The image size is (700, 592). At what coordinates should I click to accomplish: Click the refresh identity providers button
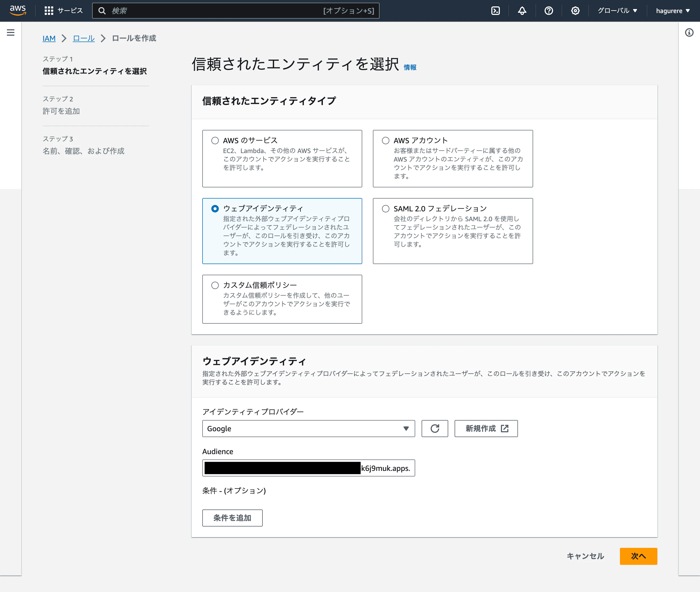[435, 429]
